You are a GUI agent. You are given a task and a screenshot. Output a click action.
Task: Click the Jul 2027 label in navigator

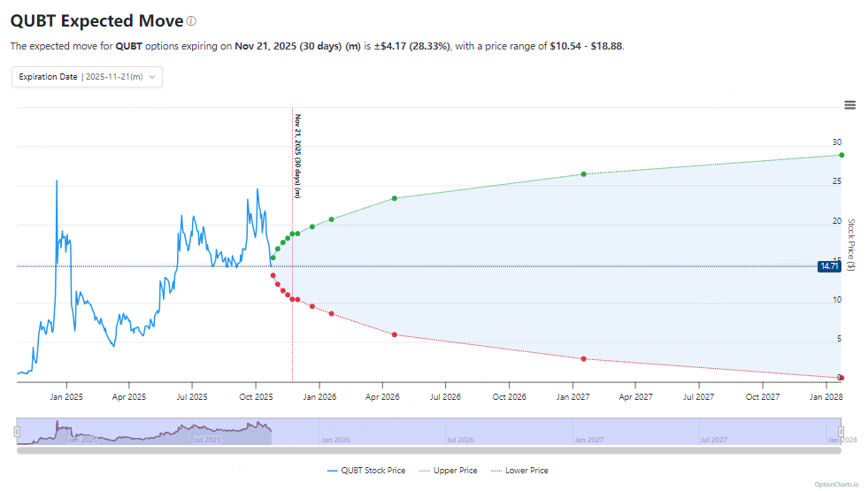click(713, 440)
